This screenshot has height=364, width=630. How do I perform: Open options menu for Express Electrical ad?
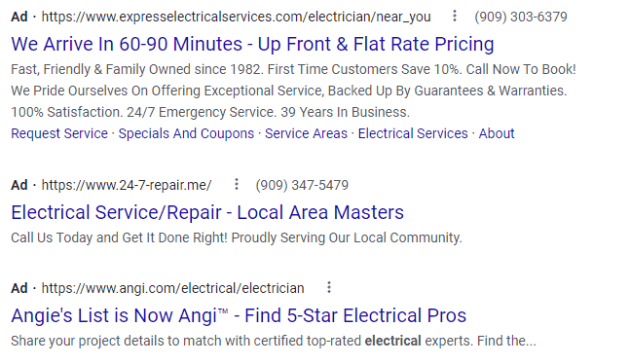click(x=455, y=17)
